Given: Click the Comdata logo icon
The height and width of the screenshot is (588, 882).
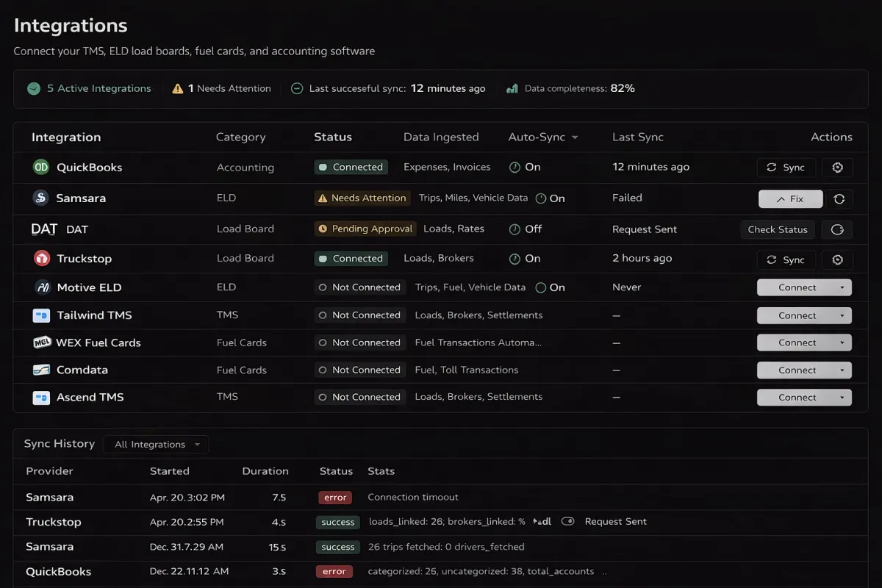Looking at the screenshot, I should point(41,370).
